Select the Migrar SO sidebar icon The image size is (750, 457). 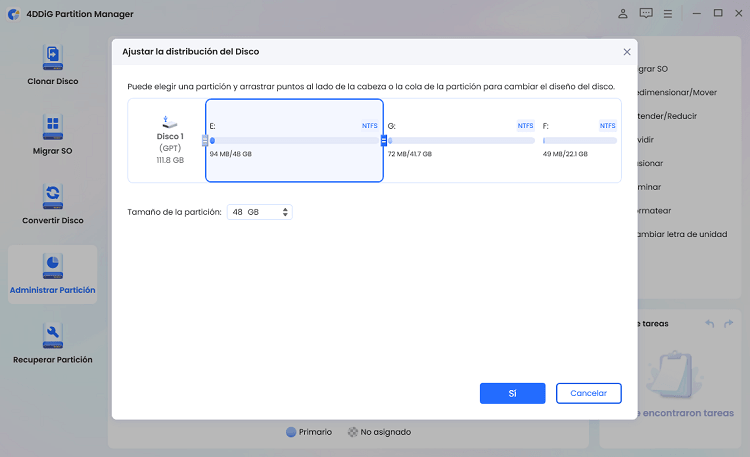coord(52,127)
